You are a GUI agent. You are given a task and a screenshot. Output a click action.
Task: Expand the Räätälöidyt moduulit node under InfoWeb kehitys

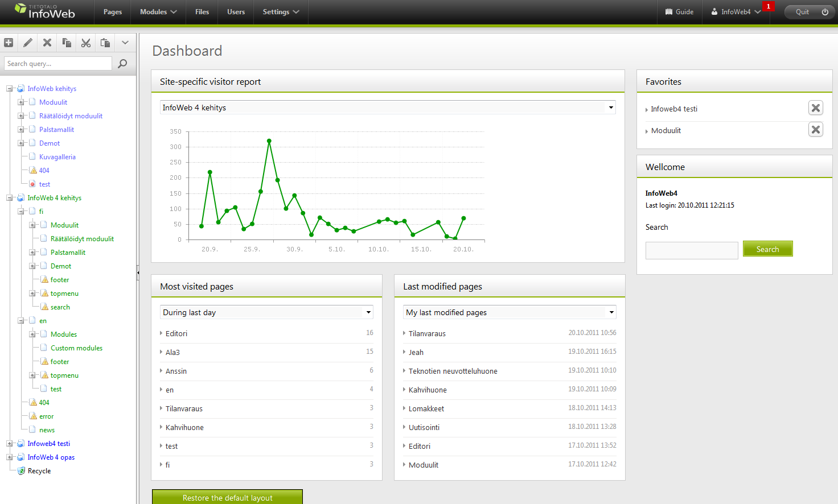coord(21,116)
